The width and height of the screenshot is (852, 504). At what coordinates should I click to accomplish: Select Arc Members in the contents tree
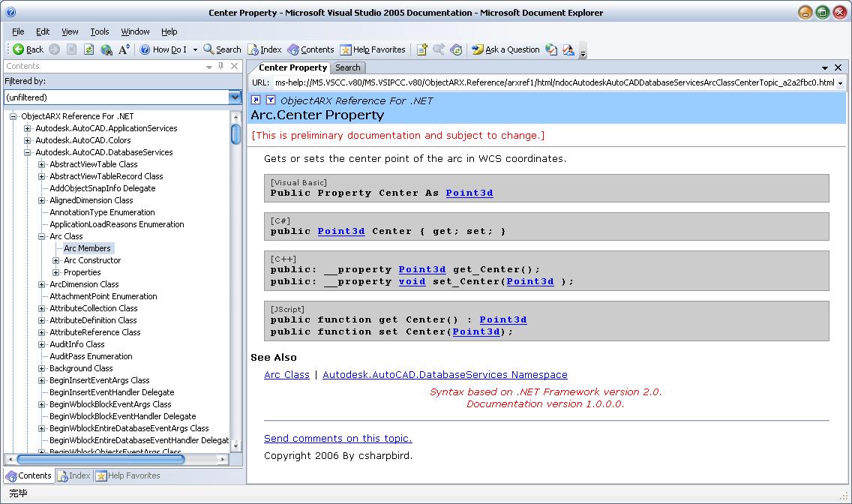[88, 248]
